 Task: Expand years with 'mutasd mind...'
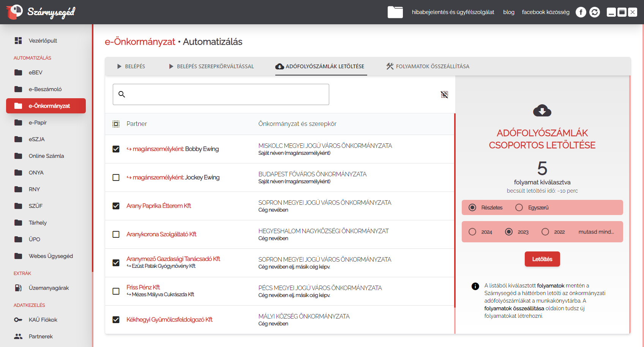pos(596,232)
